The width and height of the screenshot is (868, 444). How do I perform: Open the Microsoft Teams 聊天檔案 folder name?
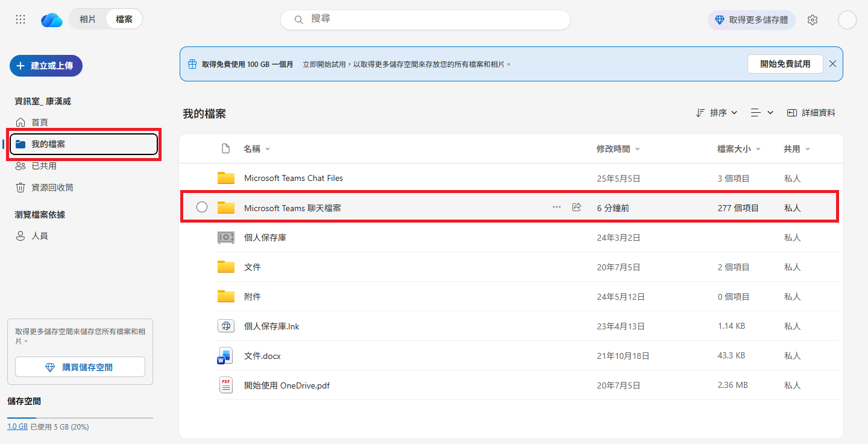(x=292, y=208)
